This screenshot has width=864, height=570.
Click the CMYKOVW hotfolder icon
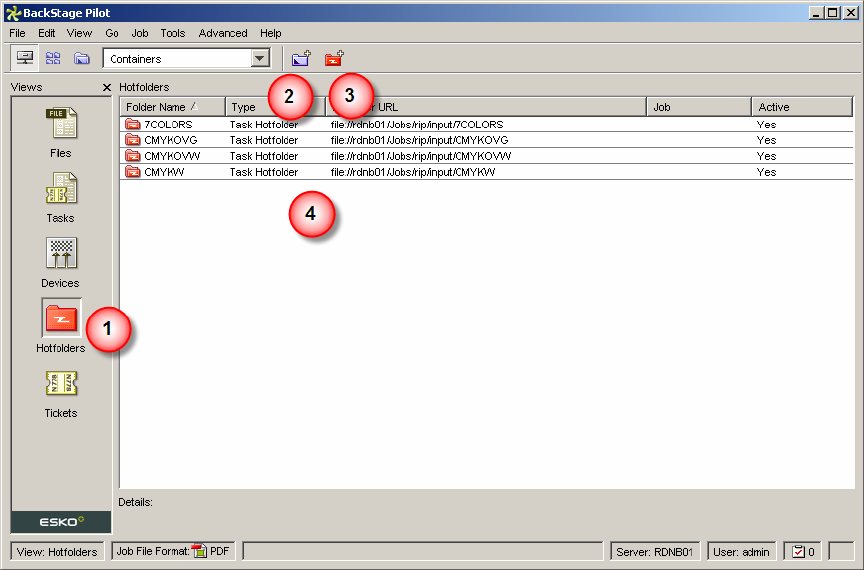133,156
